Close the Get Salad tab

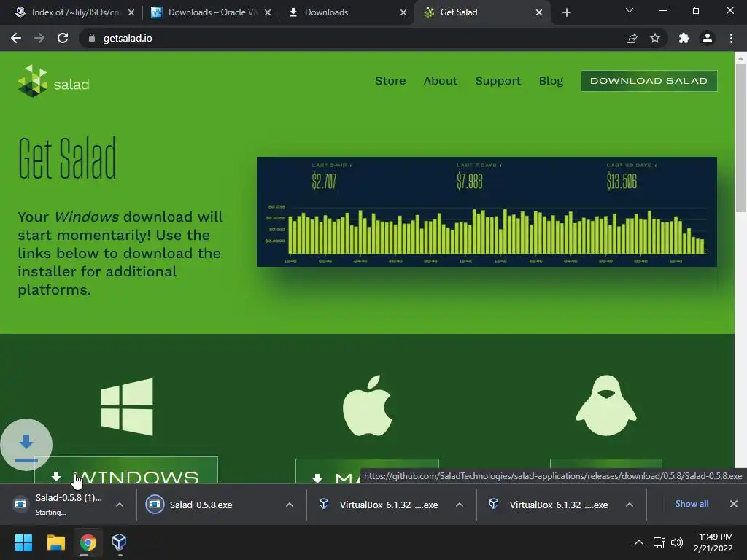[x=539, y=12]
